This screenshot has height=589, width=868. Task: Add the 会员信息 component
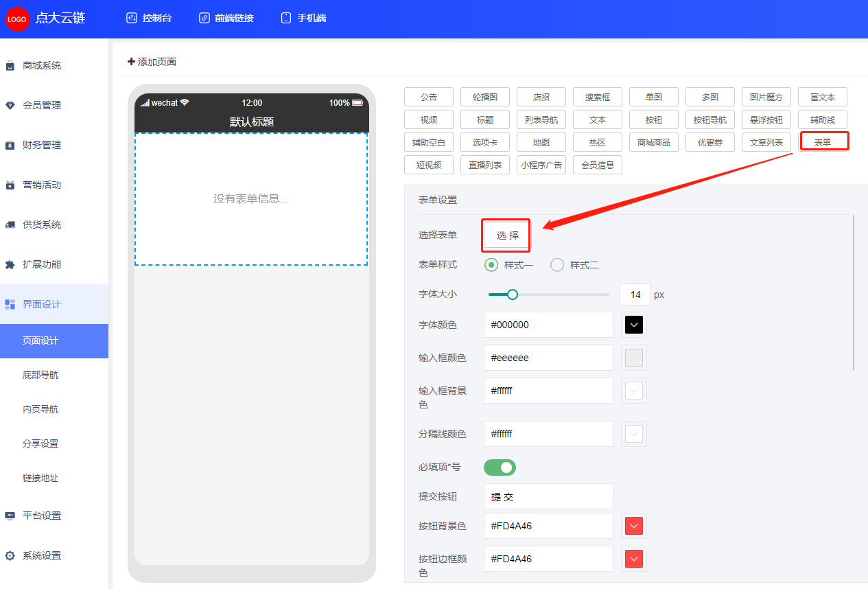(598, 165)
